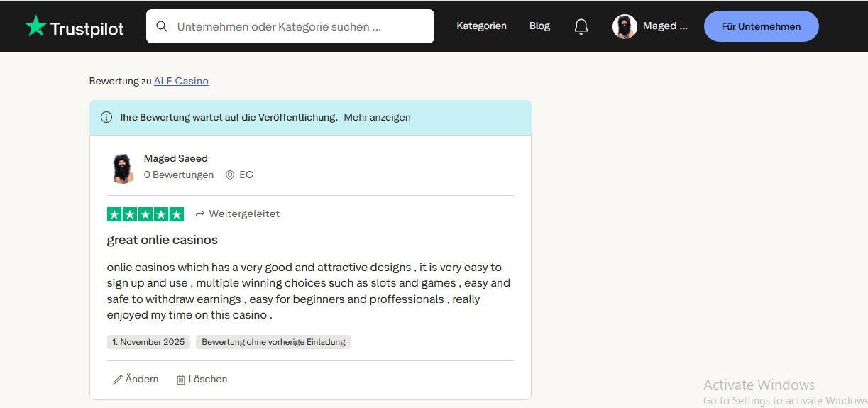Open the ALF Casino link
Image resolution: width=868 pixels, height=408 pixels.
pos(181,81)
